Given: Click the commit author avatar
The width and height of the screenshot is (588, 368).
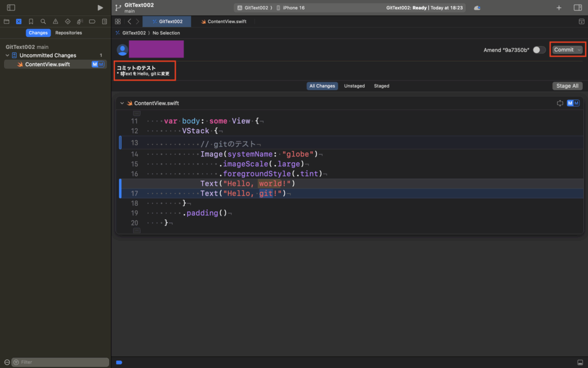Looking at the screenshot, I should 122,50.
